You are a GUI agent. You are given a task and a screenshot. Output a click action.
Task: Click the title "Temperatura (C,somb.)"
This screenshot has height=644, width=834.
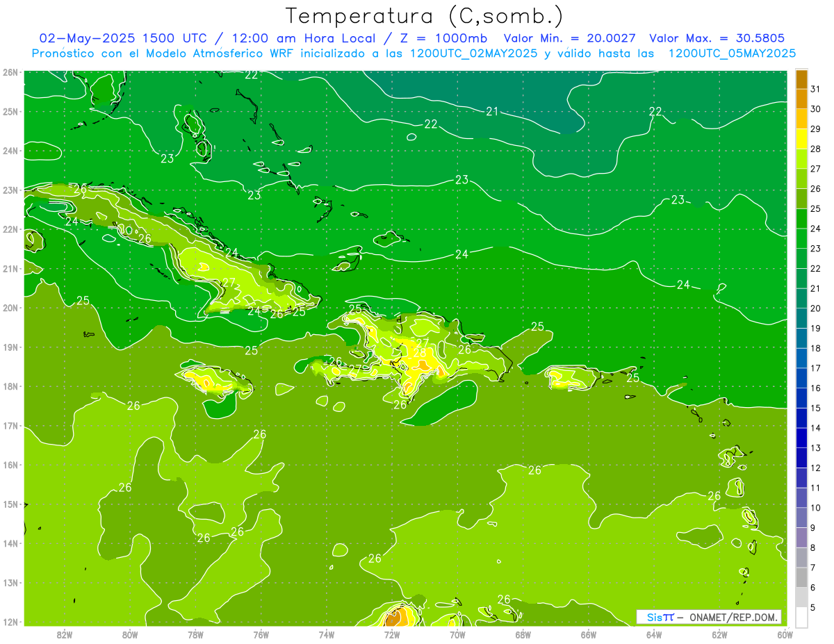click(425, 16)
